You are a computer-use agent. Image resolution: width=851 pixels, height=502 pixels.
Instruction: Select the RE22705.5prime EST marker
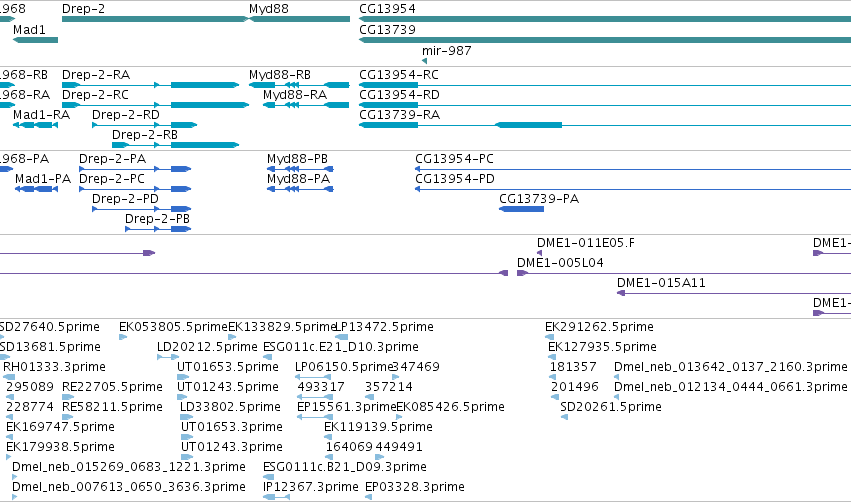pyautogui.click(x=68, y=397)
